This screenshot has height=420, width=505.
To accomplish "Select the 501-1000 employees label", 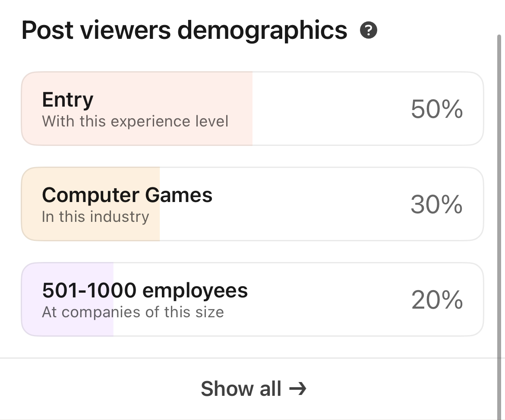I will pyautogui.click(x=145, y=291).
